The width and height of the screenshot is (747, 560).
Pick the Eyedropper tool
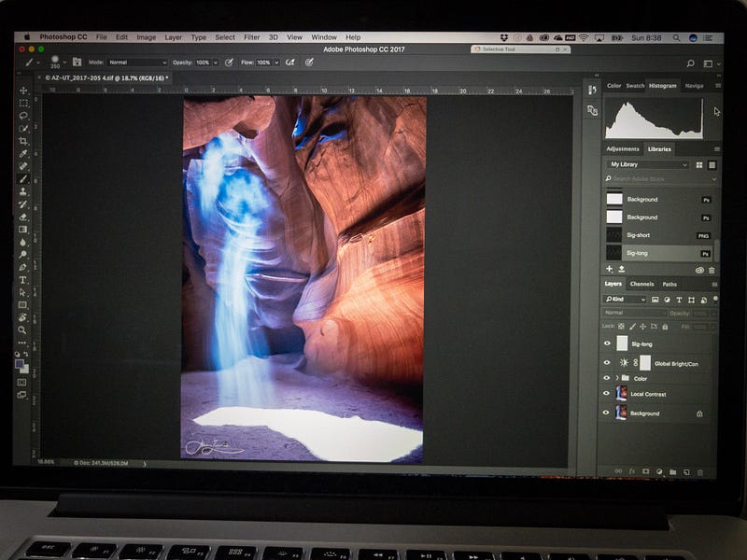(x=23, y=154)
